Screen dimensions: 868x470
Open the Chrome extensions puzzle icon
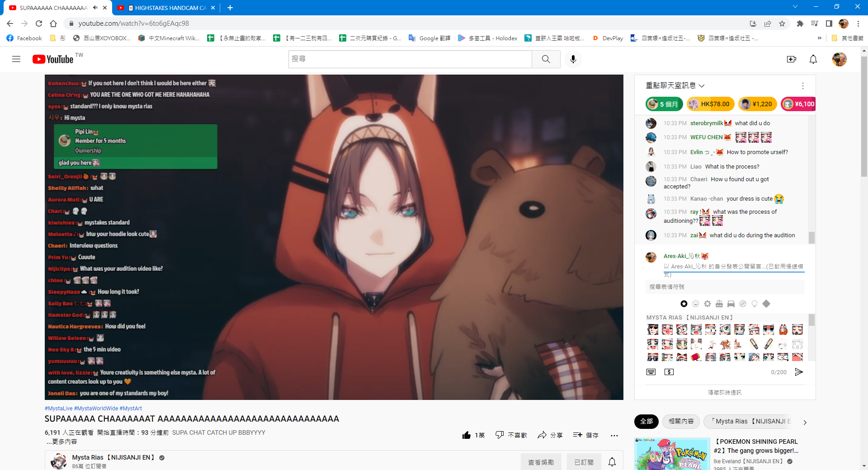coord(800,23)
